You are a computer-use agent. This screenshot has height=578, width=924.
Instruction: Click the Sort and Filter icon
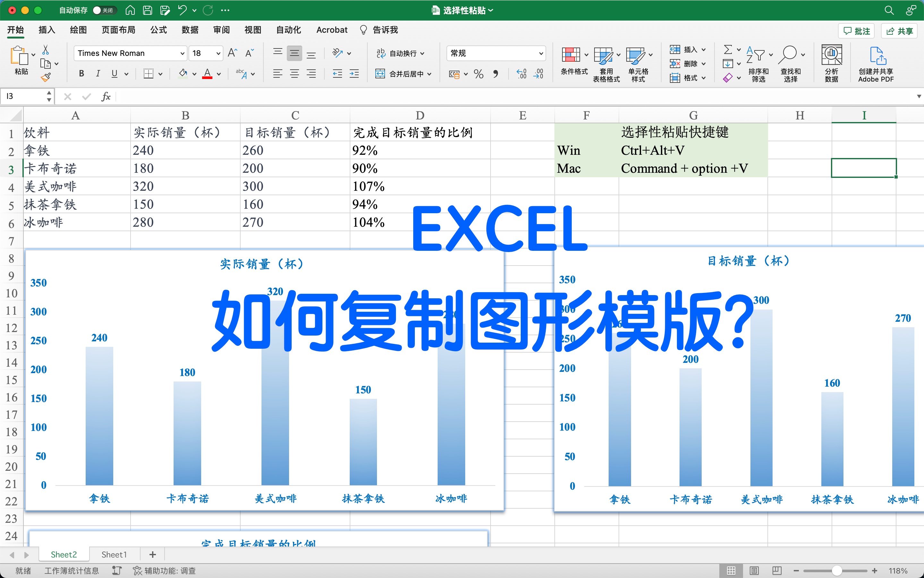point(756,55)
